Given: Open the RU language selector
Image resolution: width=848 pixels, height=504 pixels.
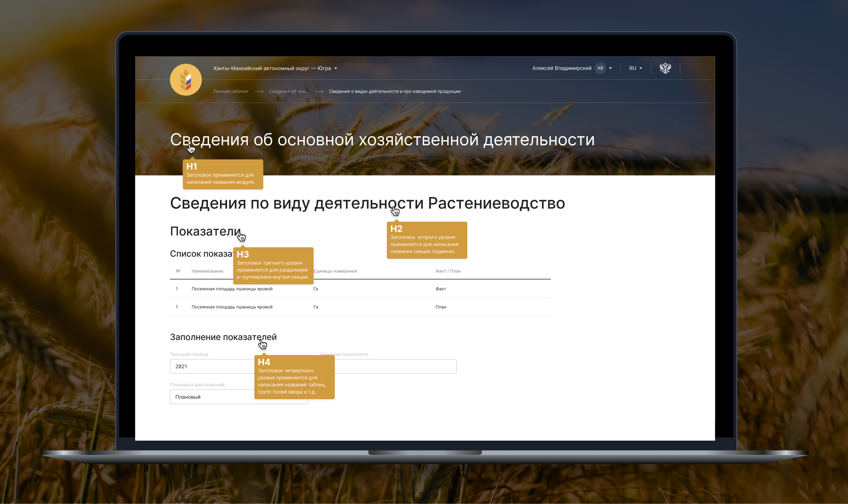Looking at the screenshot, I should (x=635, y=68).
